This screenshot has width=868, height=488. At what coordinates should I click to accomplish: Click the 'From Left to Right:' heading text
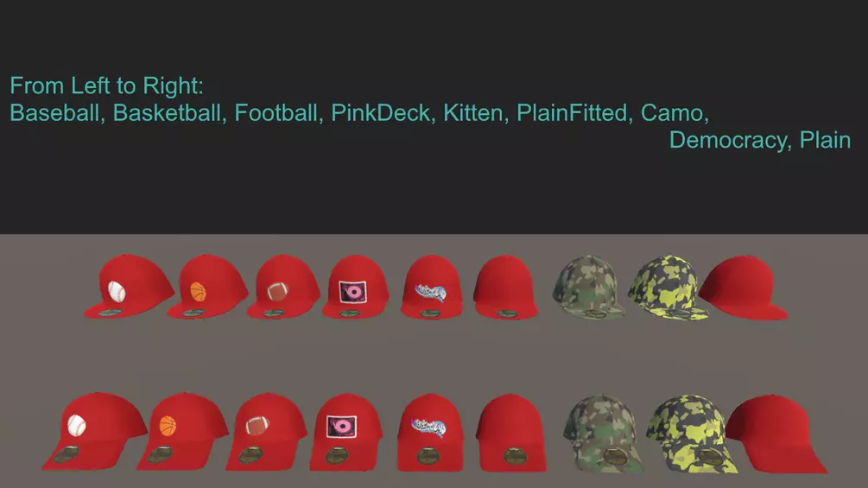click(107, 86)
